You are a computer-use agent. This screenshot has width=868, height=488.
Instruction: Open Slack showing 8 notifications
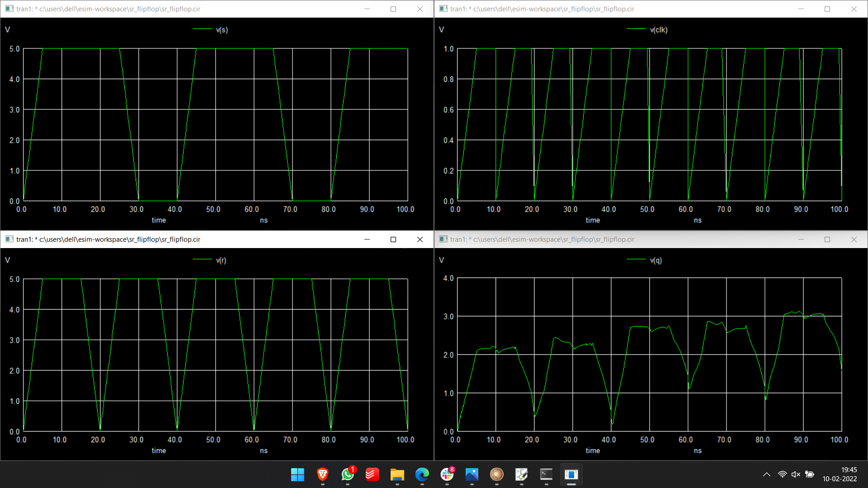[447, 475]
